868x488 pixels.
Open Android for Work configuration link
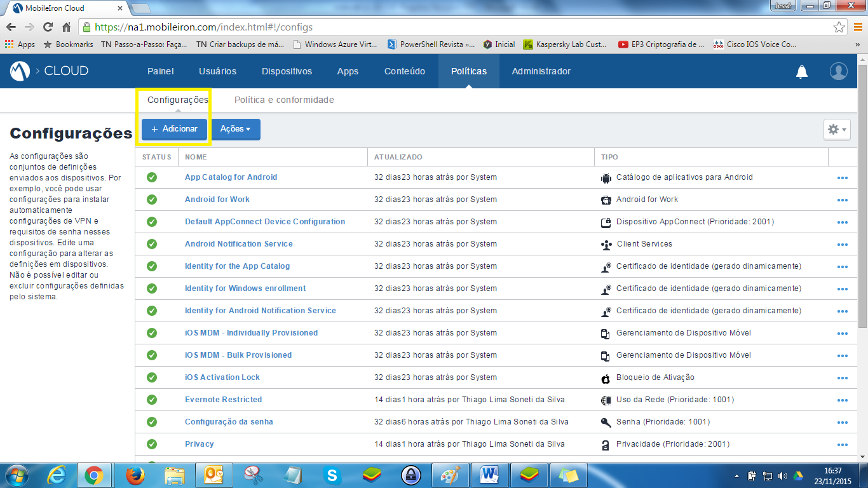point(217,200)
